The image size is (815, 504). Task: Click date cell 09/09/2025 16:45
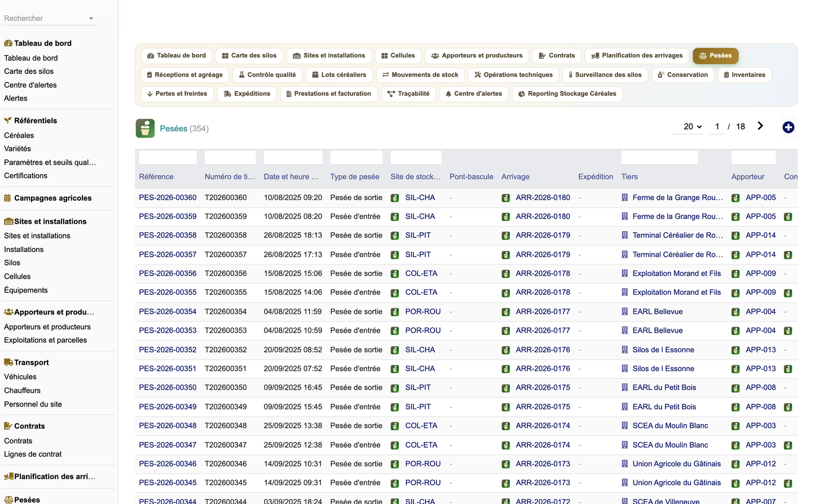(293, 388)
